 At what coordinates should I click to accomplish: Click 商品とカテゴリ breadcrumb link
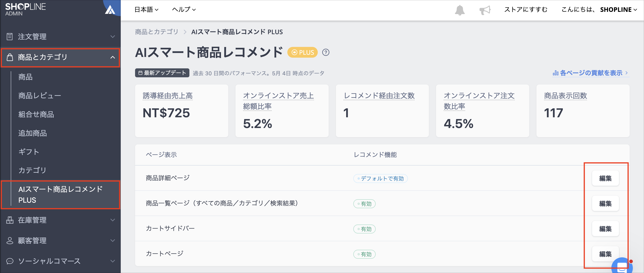coord(157,32)
